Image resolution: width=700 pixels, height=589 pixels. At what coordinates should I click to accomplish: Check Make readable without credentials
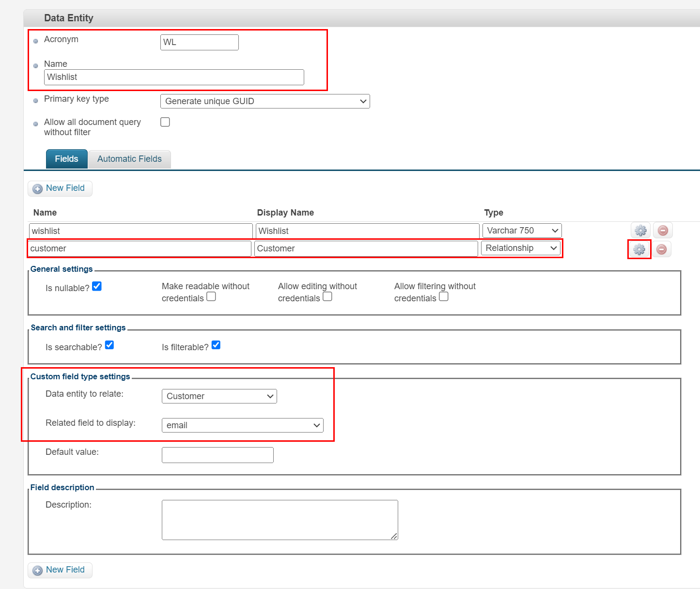pos(211,296)
